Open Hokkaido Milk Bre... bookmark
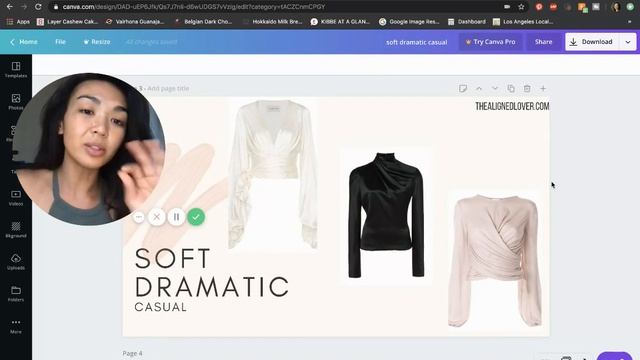Viewport: 640px width, 360px height. coord(272,22)
